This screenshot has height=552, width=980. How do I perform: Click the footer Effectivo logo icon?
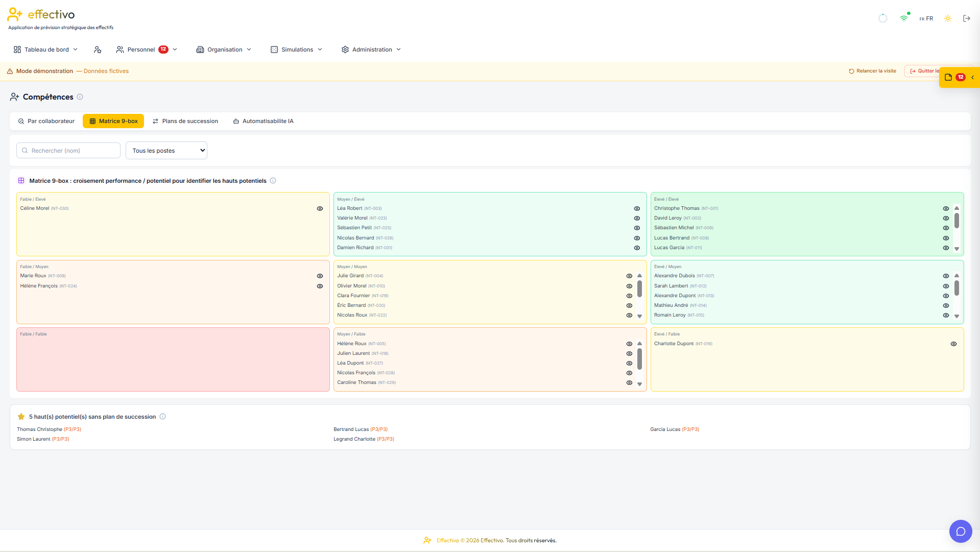pos(427,540)
